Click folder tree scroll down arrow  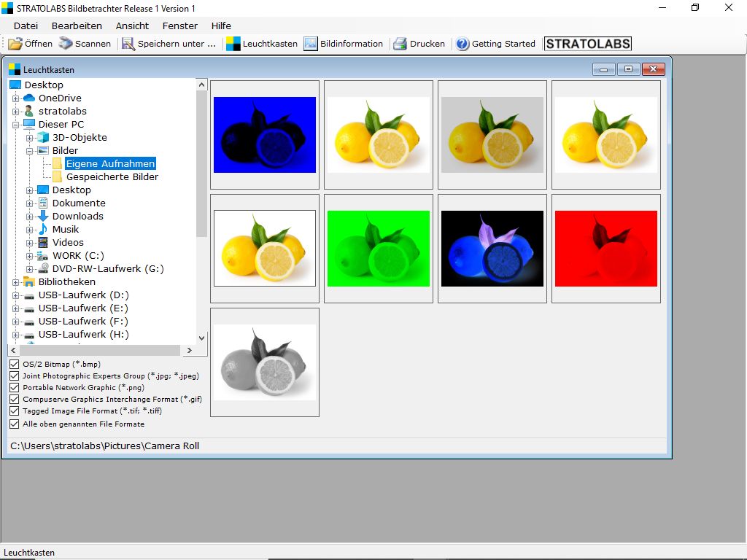tap(202, 338)
